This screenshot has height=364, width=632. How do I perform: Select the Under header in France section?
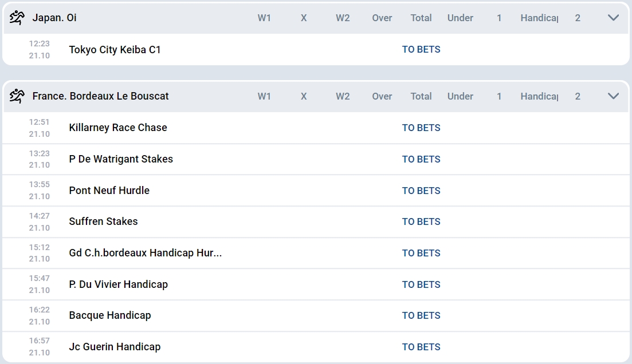point(460,96)
